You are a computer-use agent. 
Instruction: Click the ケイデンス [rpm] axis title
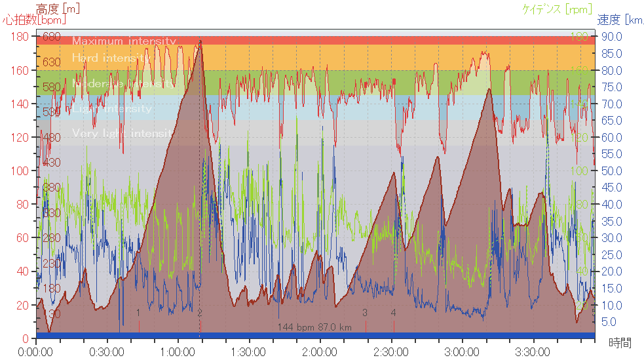click(558, 9)
